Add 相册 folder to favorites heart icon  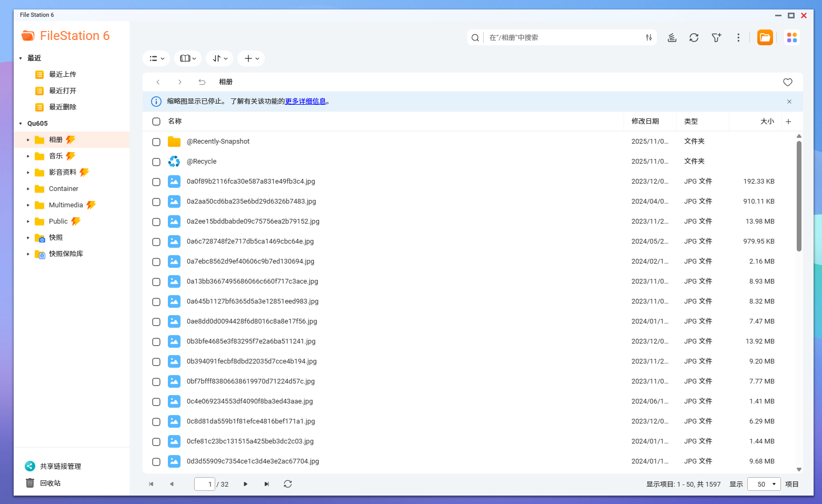pos(787,82)
